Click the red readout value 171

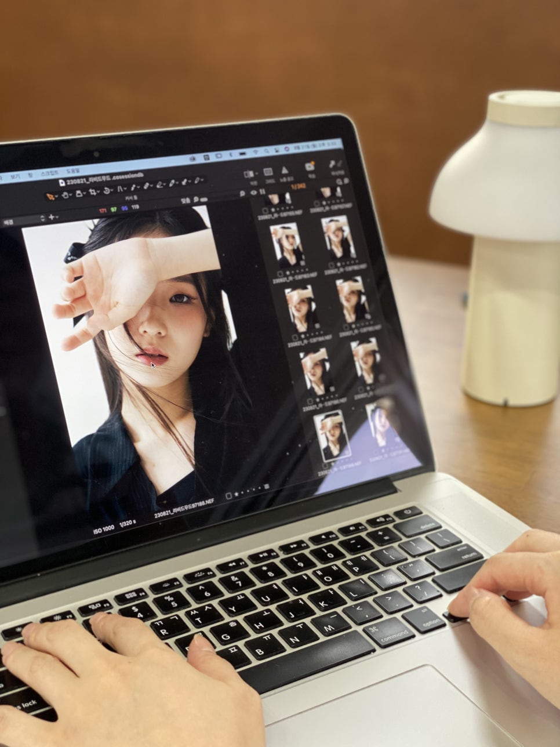[x=103, y=211]
